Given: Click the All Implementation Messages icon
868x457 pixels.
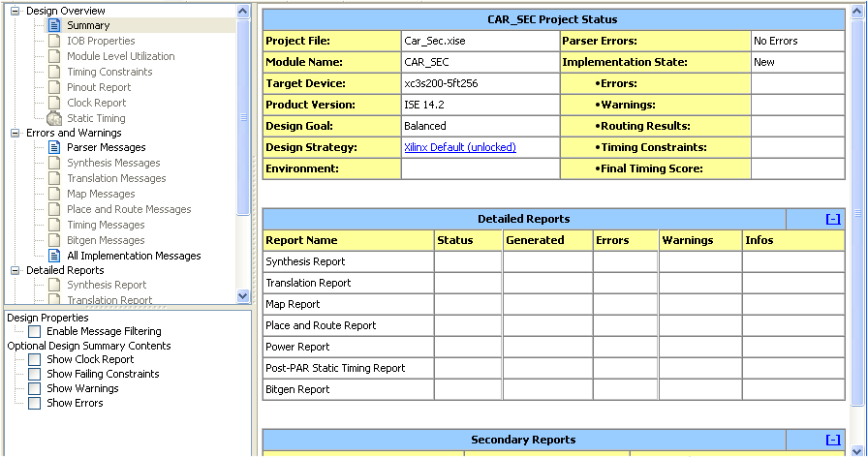Looking at the screenshot, I should pos(54,257).
